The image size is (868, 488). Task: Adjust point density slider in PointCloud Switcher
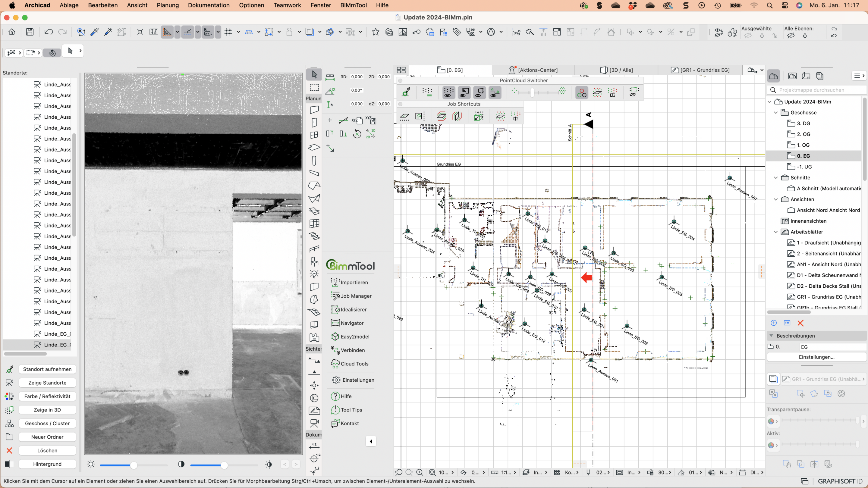pyautogui.click(x=532, y=92)
